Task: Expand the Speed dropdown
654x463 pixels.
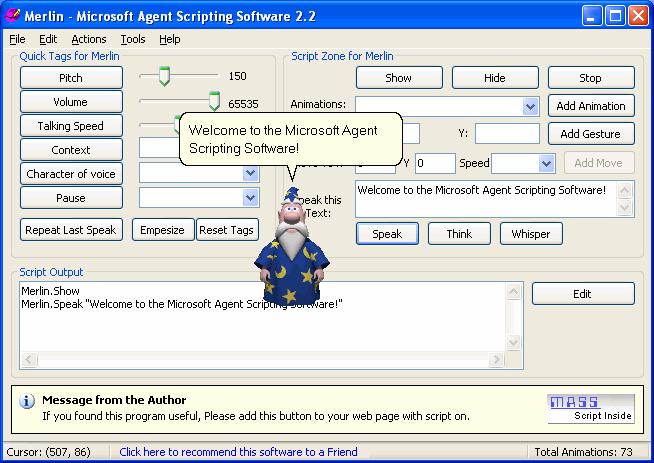Action: [547, 163]
